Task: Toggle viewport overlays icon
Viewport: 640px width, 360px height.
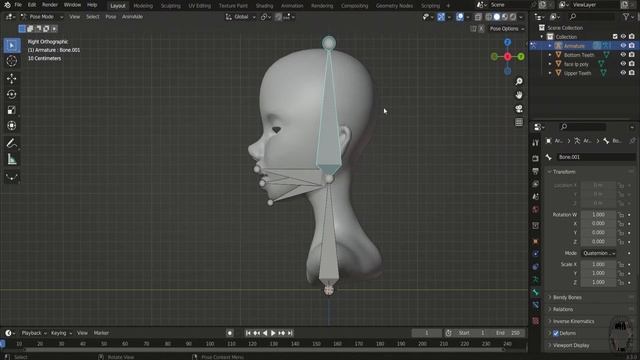Action: [x=460, y=17]
